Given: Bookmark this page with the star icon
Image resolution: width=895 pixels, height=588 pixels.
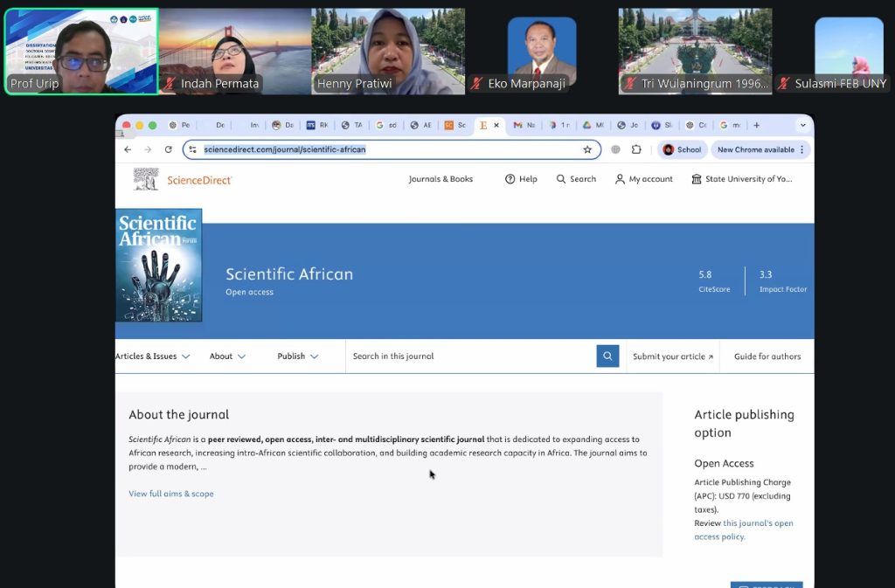Looking at the screenshot, I should pos(587,149).
